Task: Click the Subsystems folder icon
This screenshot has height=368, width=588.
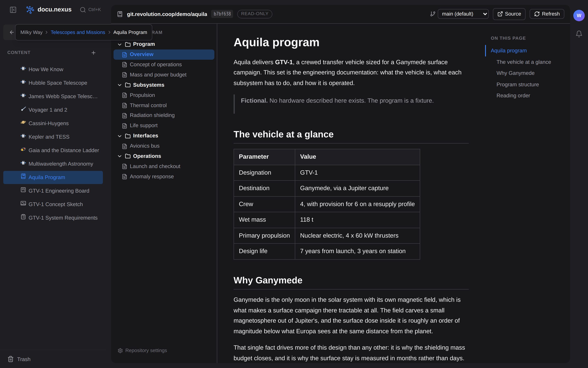Action: (x=128, y=85)
